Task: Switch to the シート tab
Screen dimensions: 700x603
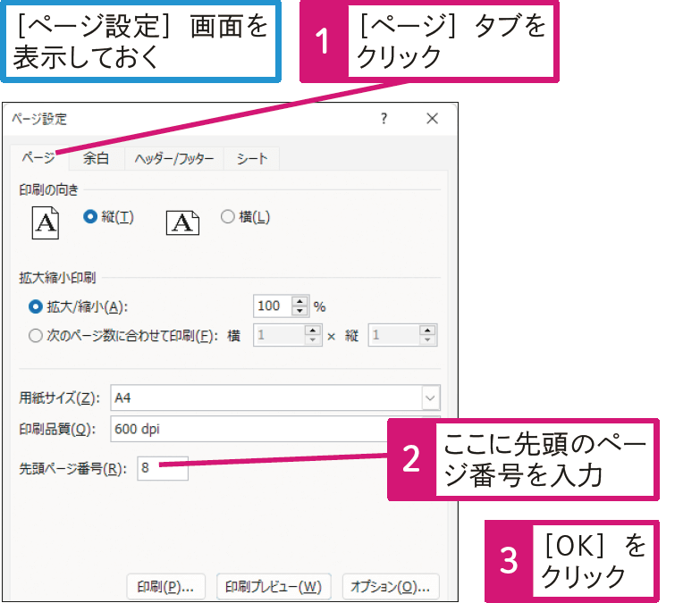Action: tap(252, 158)
